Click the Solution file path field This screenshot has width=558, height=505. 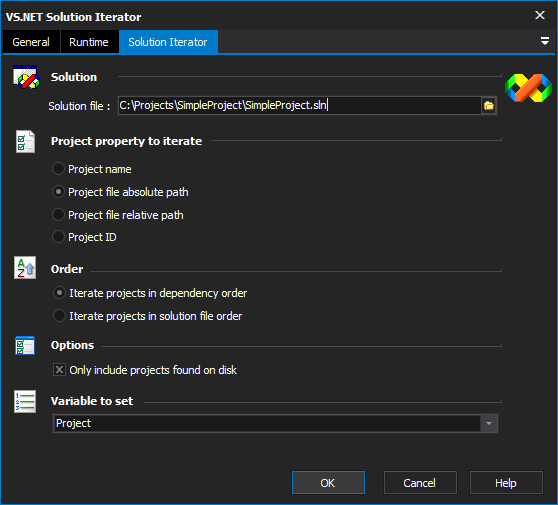point(299,105)
